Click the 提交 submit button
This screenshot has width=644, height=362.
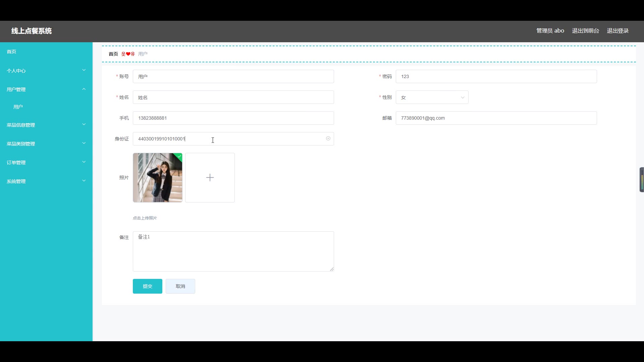147,286
